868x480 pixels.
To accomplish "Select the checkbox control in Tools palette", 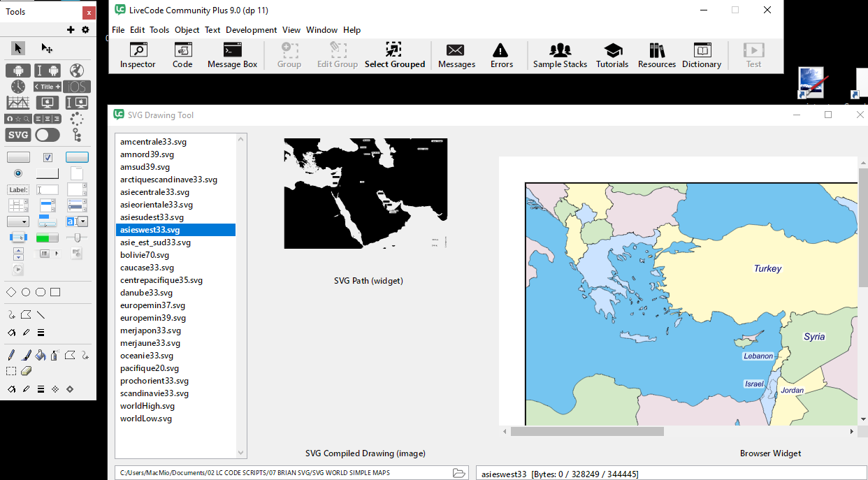I will pyautogui.click(x=48, y=157).
